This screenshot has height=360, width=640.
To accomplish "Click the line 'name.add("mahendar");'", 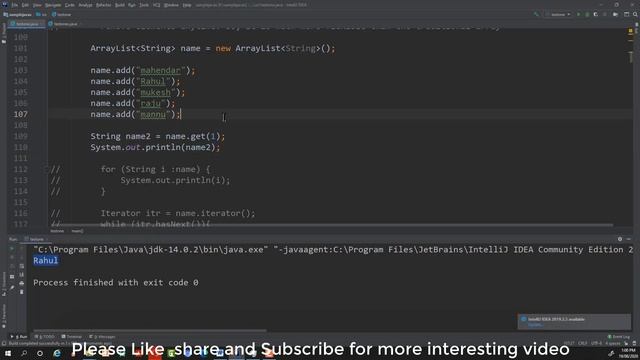I will 143,70.
